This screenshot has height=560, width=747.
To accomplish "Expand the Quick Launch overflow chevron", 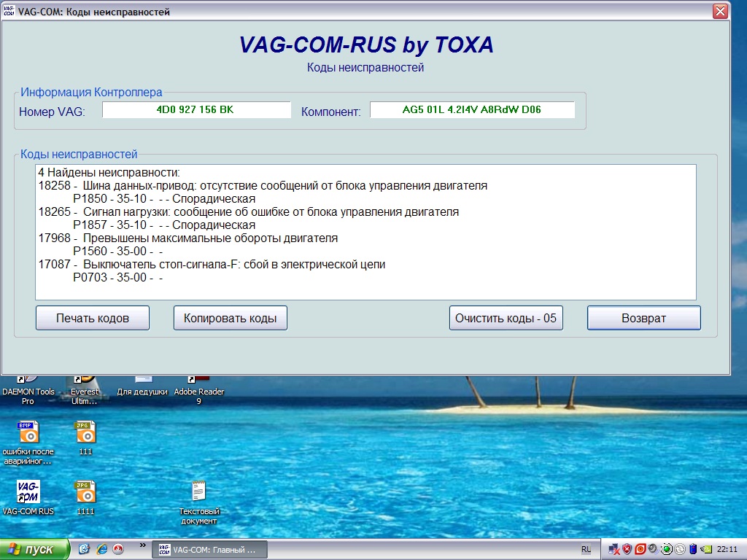I will (142, 545).
